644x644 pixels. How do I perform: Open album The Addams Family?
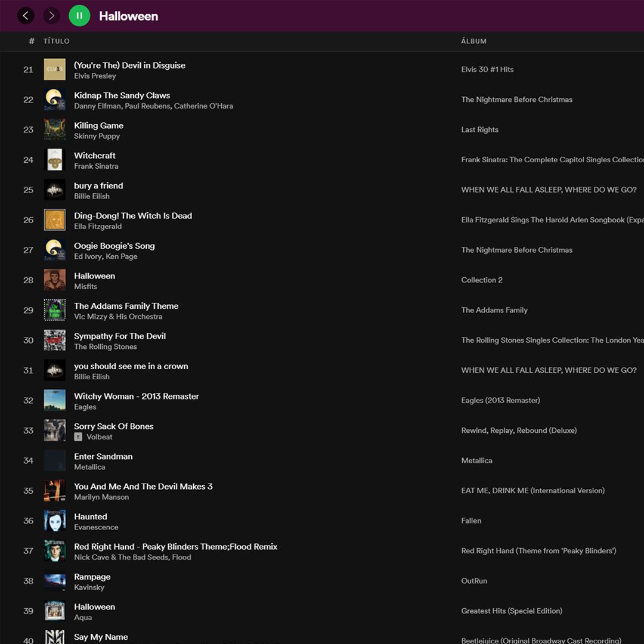(494, 309)
